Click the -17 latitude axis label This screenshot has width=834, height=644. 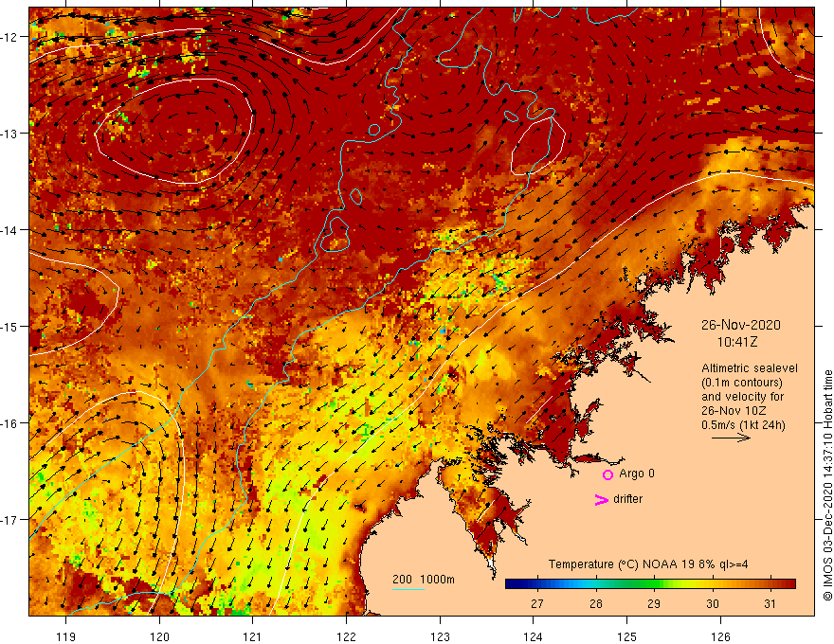9,520
